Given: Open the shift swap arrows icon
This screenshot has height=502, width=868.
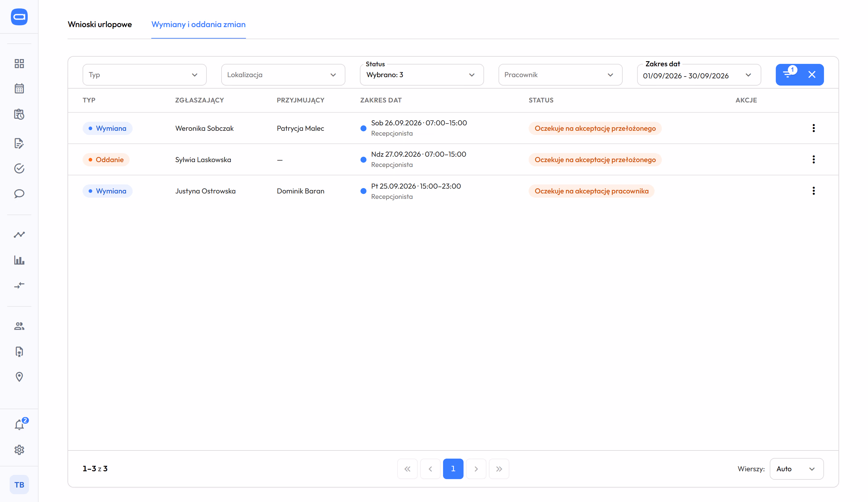Looking at the screenshot, I should pyautogui.click(x=19, y=285).
